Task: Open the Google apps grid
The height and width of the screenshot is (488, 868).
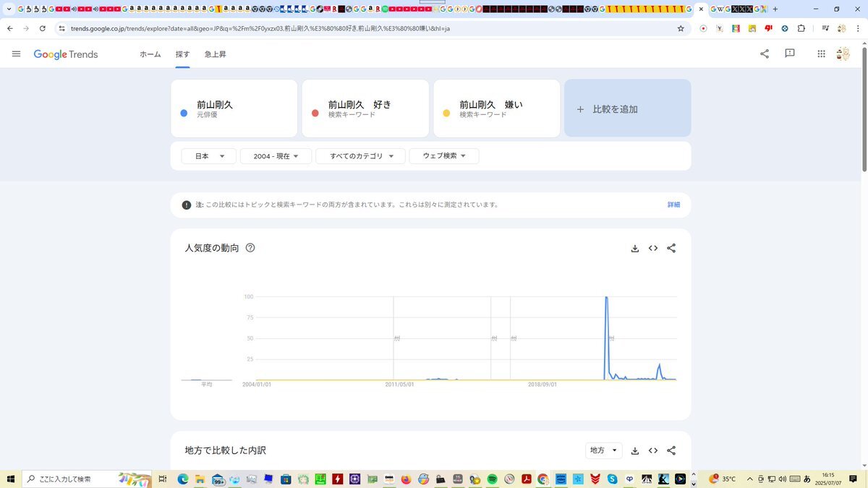Action: 821,53
